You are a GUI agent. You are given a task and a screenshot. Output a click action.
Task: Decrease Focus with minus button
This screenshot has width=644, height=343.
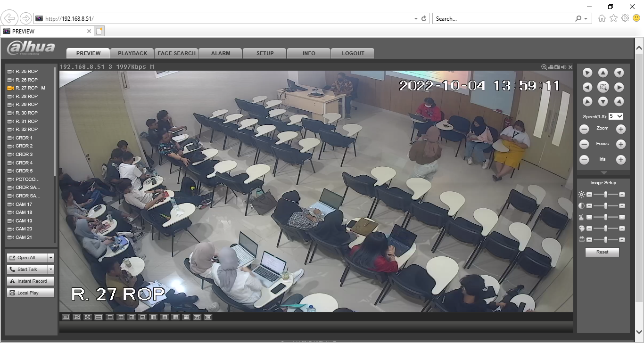(584, 145)
